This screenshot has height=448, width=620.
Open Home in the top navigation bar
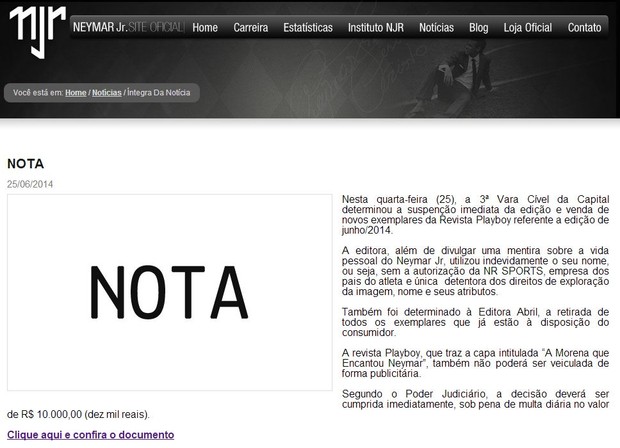tap(205, 28)
